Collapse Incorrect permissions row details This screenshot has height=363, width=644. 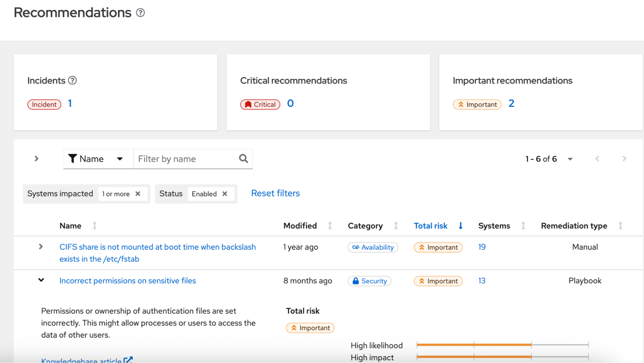pos(41,280)
